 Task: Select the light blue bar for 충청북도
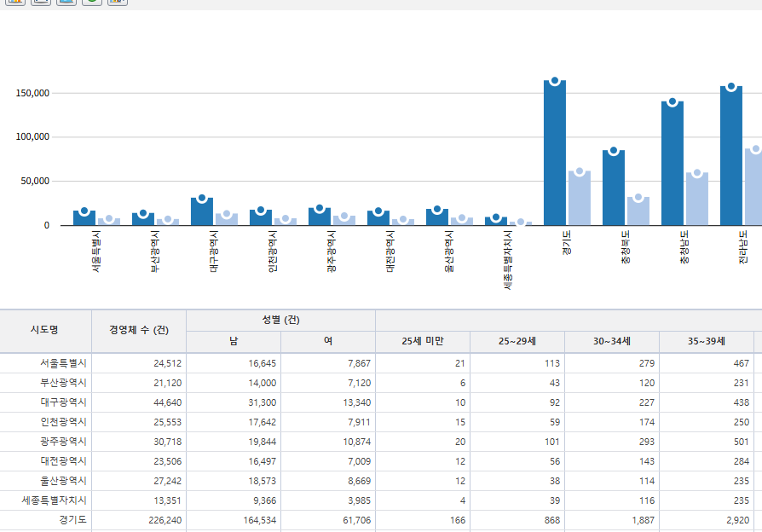pos(638,211)
